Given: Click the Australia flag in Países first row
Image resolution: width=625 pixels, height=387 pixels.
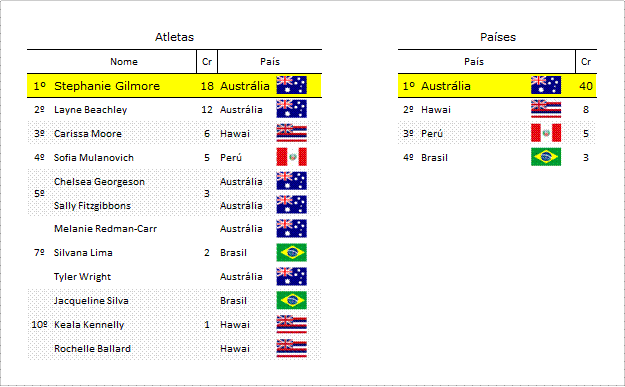Looking at the screenshot, I should click(546, 85).
